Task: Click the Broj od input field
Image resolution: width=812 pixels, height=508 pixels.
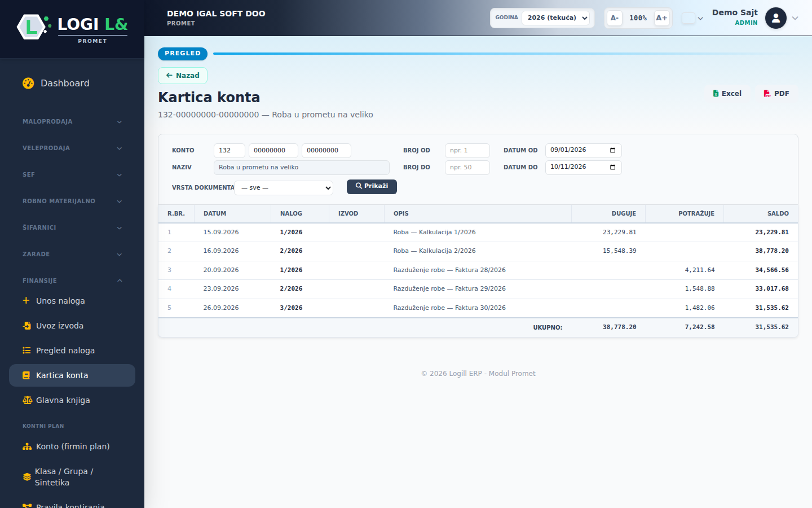Action: click(x=467, y=151)
